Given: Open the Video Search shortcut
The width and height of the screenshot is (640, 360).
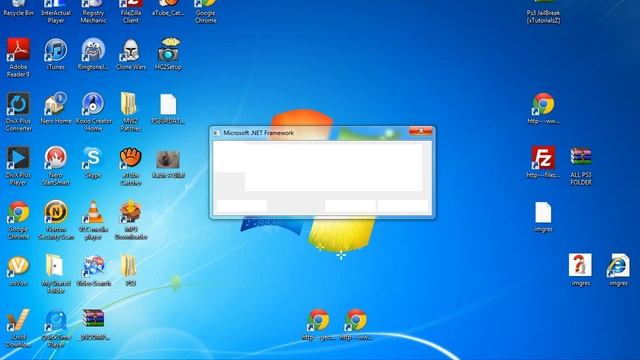Looking at the screenshot, I should [x=93, y=266].
